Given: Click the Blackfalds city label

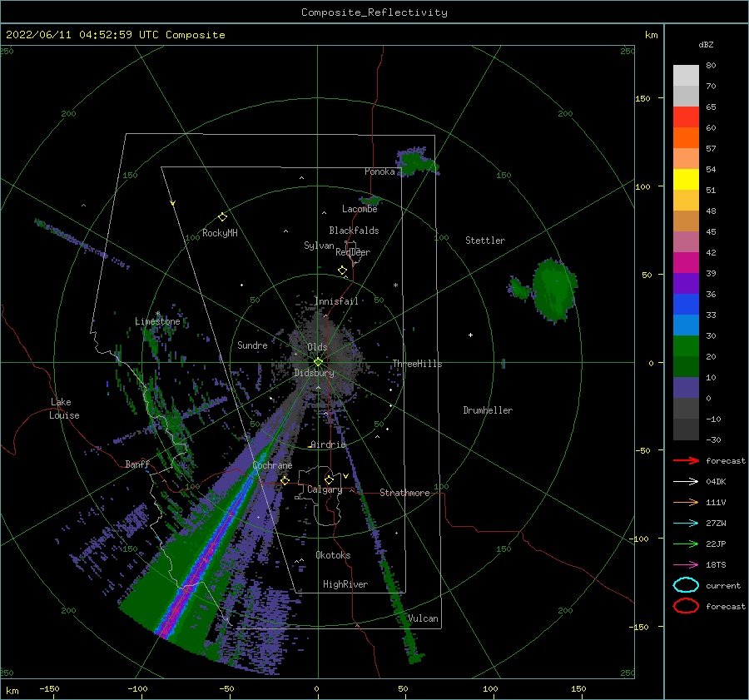Looking at the screenshot, I should tap(354, 231).
